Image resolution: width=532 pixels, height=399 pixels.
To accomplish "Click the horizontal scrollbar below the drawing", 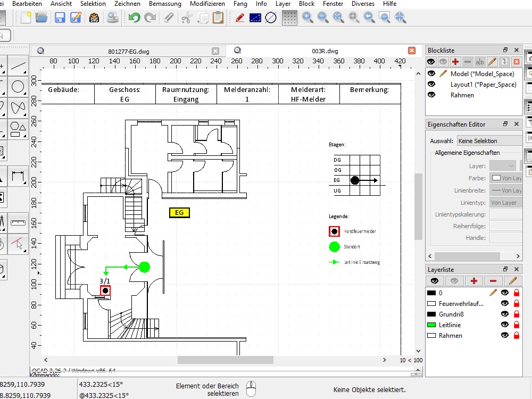I will coord(233,360).
